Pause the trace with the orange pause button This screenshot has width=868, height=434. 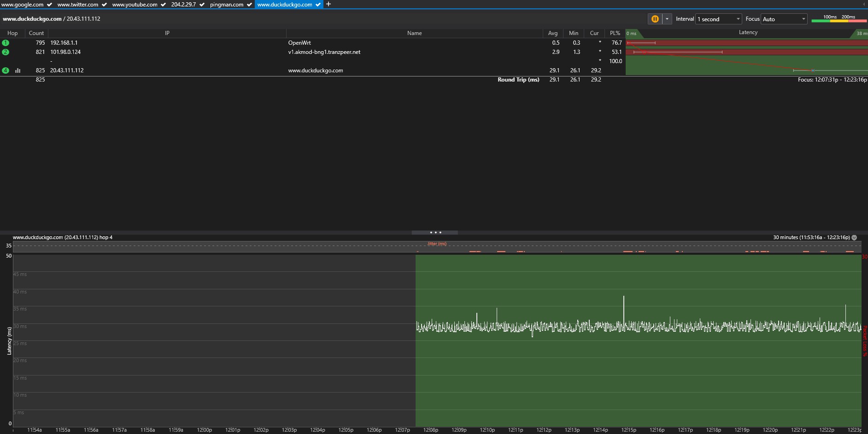655,19
